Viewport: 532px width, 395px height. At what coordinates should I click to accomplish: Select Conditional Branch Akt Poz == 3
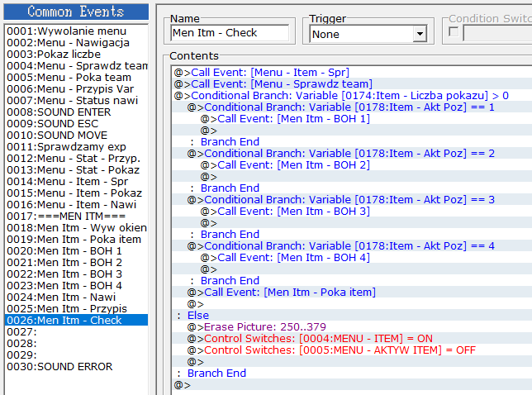click(352, 199)
